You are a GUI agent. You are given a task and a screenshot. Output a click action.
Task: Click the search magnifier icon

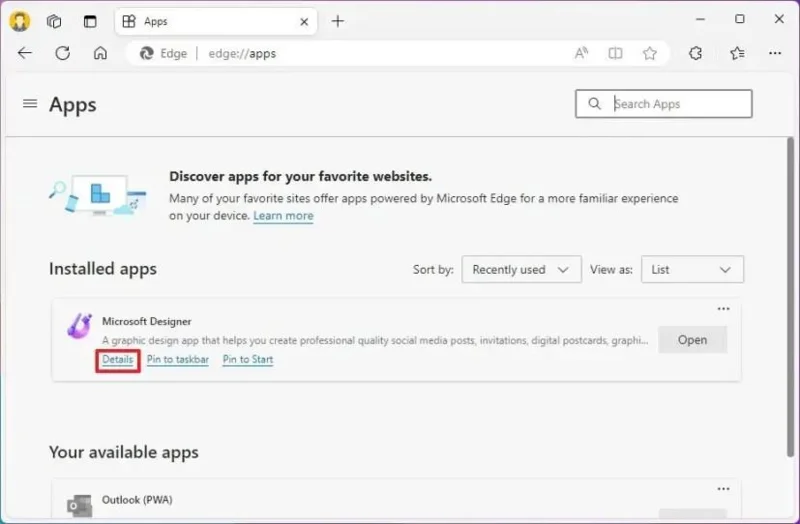pyautogui.click(x=594, y=104)
